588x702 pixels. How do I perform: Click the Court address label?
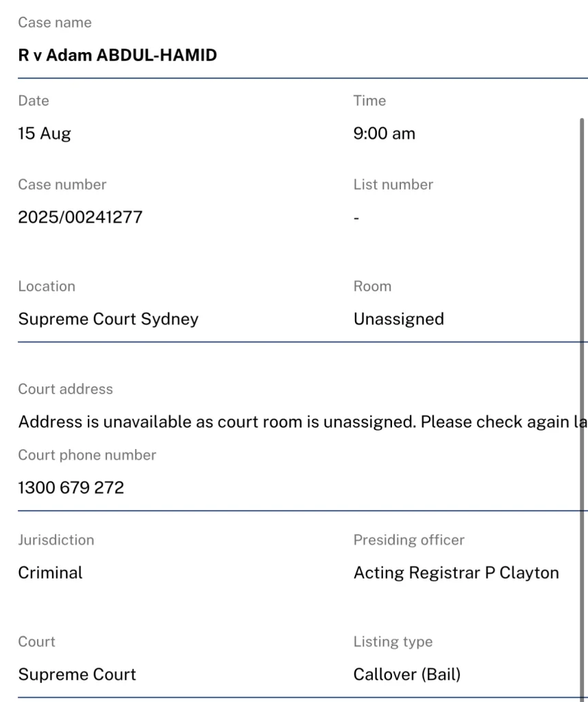coord(66,389)
